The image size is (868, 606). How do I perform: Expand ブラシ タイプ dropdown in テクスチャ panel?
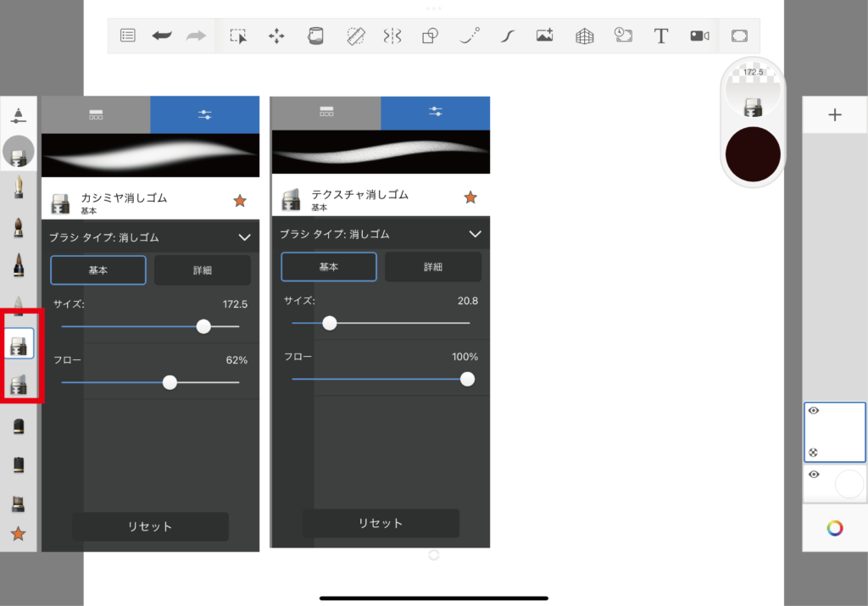click(475, 234)
